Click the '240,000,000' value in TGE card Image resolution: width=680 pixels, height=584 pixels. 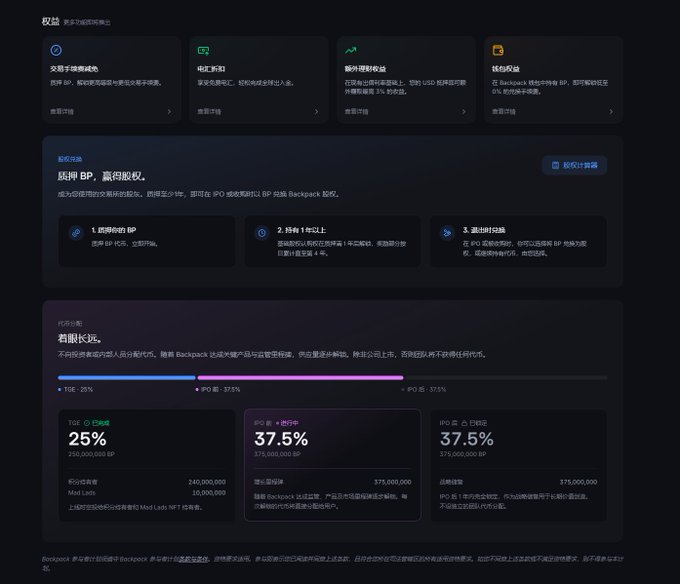207,482
